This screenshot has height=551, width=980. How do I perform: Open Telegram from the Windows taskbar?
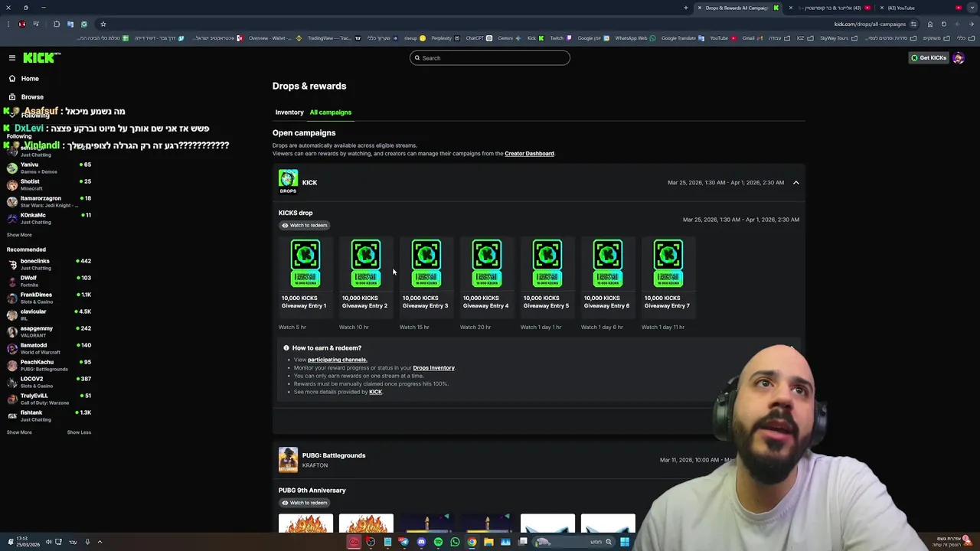[403, 542]
